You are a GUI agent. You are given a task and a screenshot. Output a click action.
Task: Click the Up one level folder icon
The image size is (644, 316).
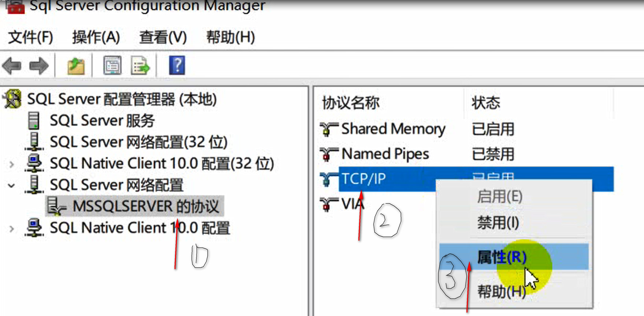(76, 66)
